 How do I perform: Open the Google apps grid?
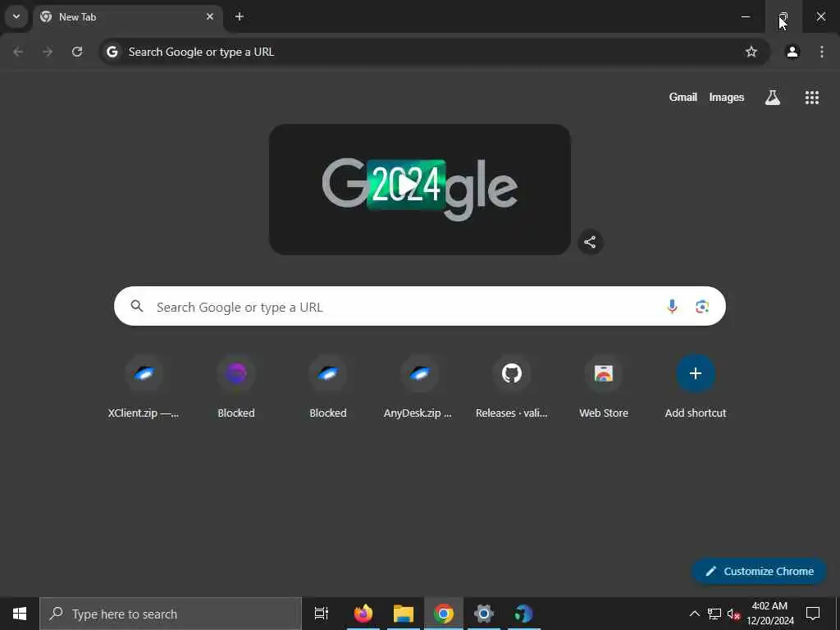(811, 97)
